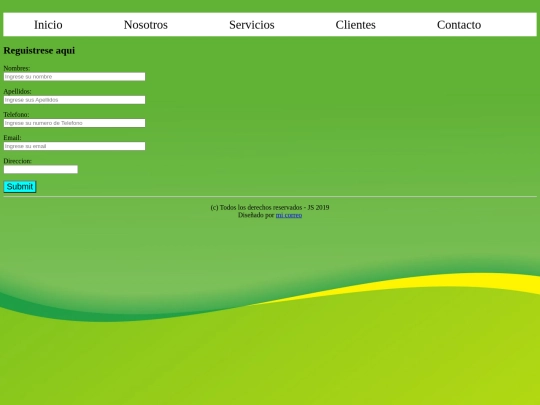Click the 'Apellidos:' label
The width and height of the screenshot is (540, 405).
coord(18,91)
